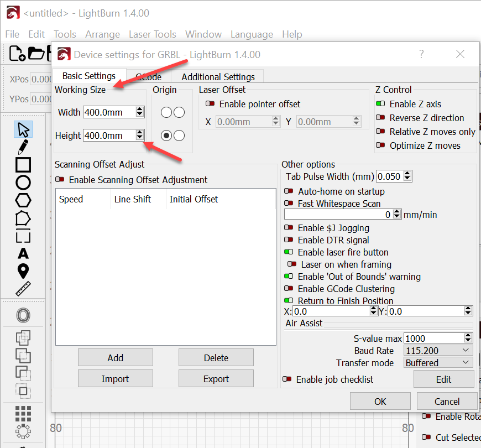Toggle Return to Finish Position
The height and width of the screenshot is (448, 481).
click(289, 301)
